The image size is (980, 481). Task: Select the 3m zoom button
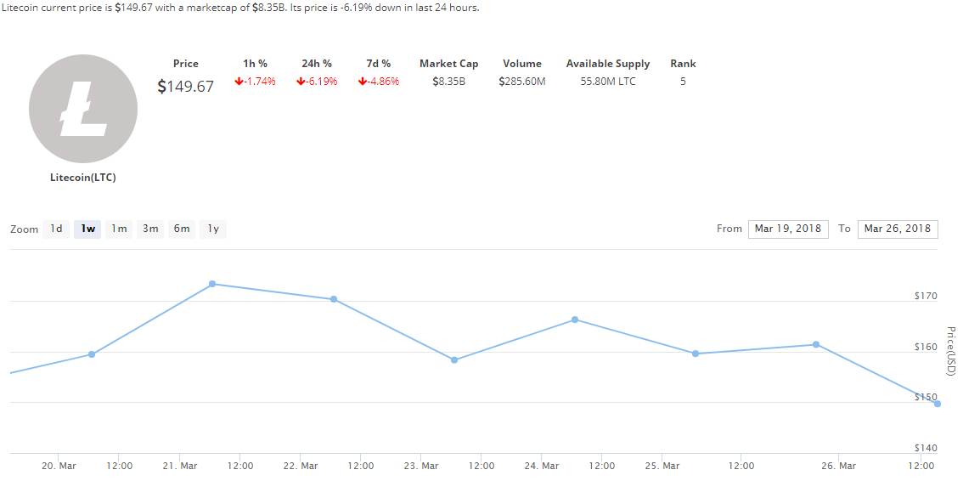tap(150, 229)
